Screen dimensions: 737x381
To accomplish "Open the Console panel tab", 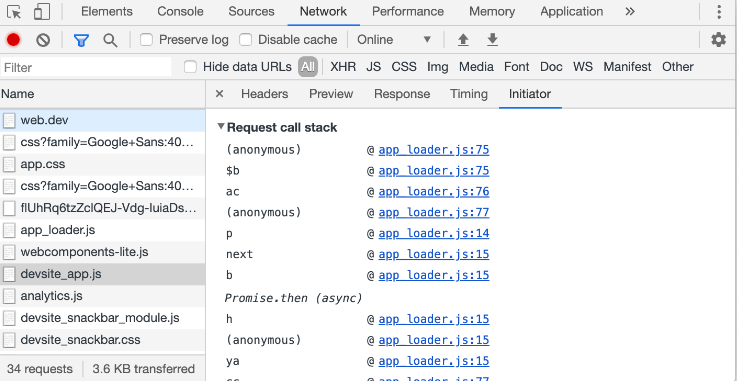I will point(180,12).
